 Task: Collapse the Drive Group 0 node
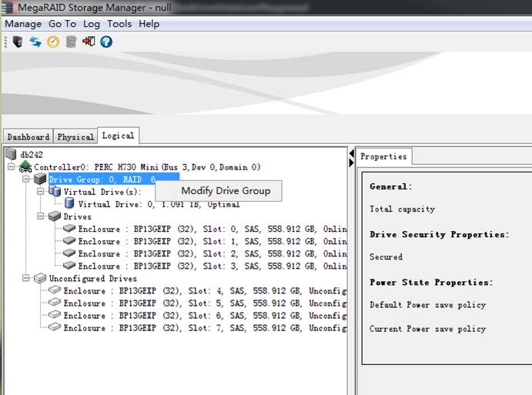25,179
